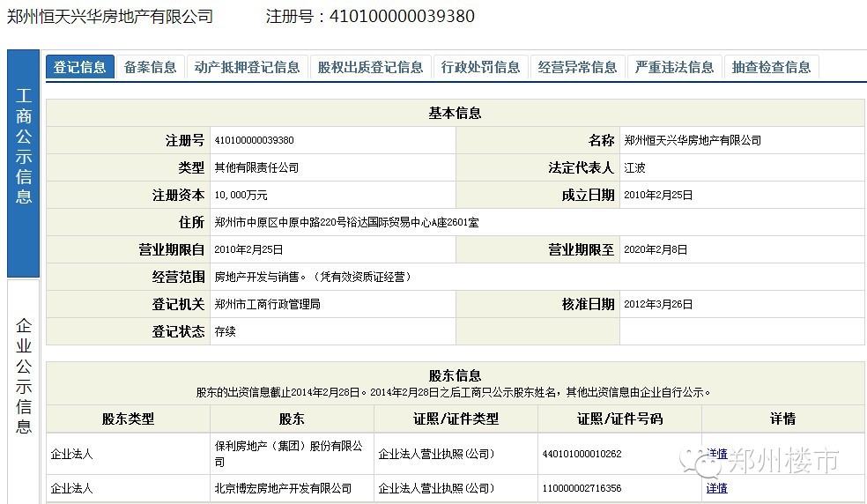Viewport: 867px width, 504px height.
Task: Click registration status value 存续
Action: point(225,331)
